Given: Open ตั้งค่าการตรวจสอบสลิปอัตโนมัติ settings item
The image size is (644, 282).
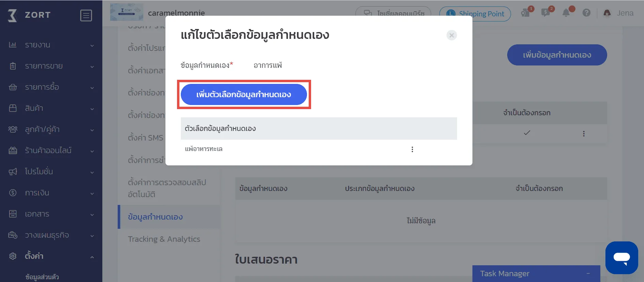Looking at the screenshot, I should point(167,188).
